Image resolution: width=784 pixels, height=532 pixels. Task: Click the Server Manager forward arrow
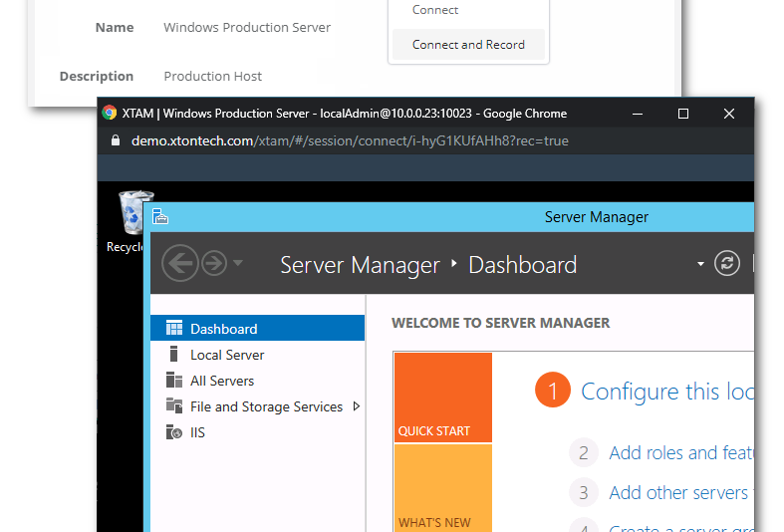pos(213,264)
